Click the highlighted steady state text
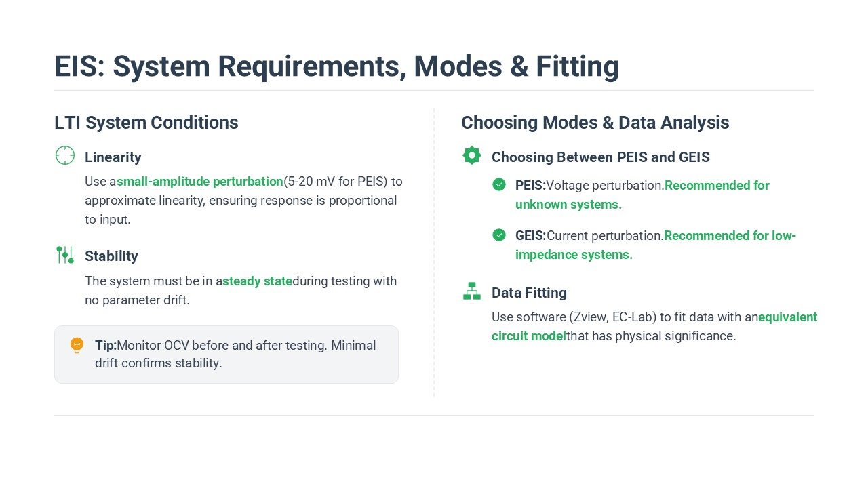The width and height of the screenshot is (868, 488). pyautogui.click(x=258, y=281)
